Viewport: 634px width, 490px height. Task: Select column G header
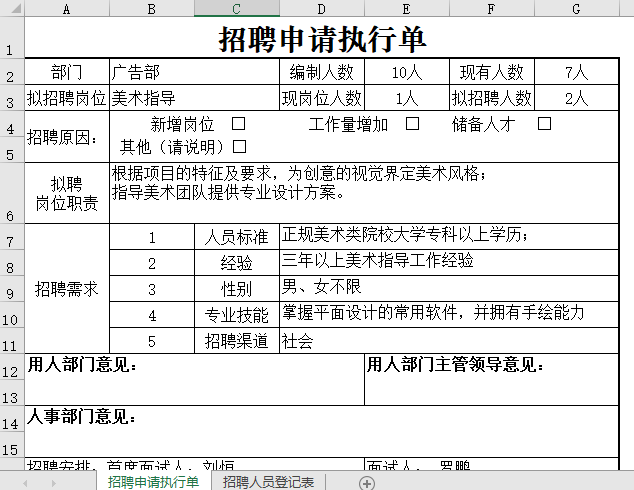click(x=576, y=9)
